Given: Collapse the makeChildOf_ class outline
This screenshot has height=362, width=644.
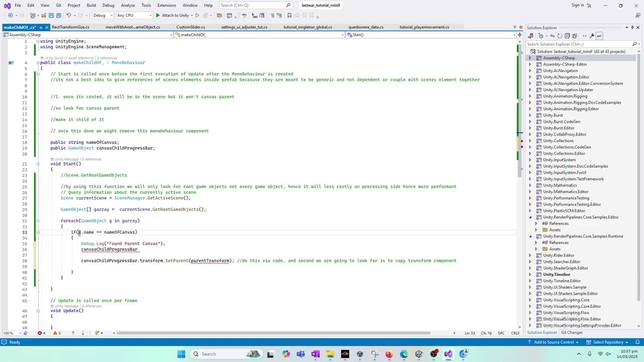Looking at the screenshot, I should click(x=38, y=63).
